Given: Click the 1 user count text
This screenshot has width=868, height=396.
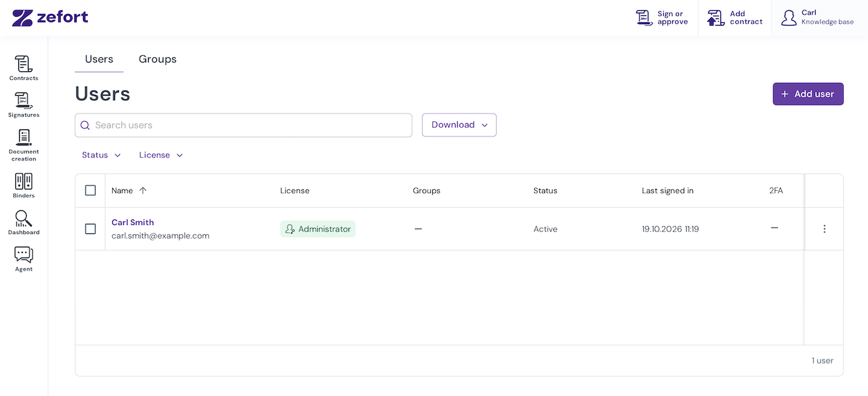Looking at the screenshot, I should click(823, 361).
